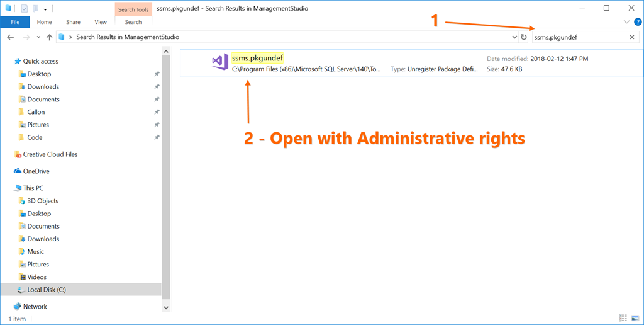Switch to the View ribbon tab
Viewport: 644px width, 325px height.
[100, 22]
